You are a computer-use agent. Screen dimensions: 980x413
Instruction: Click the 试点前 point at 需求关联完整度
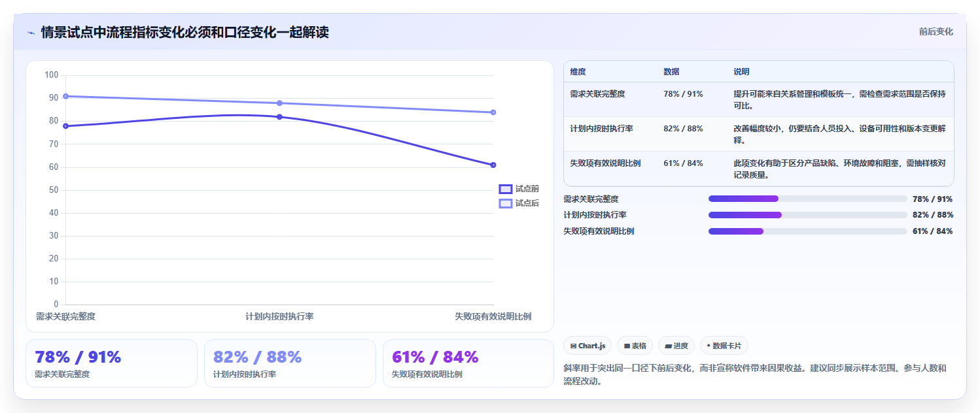[x=65, y=126]
